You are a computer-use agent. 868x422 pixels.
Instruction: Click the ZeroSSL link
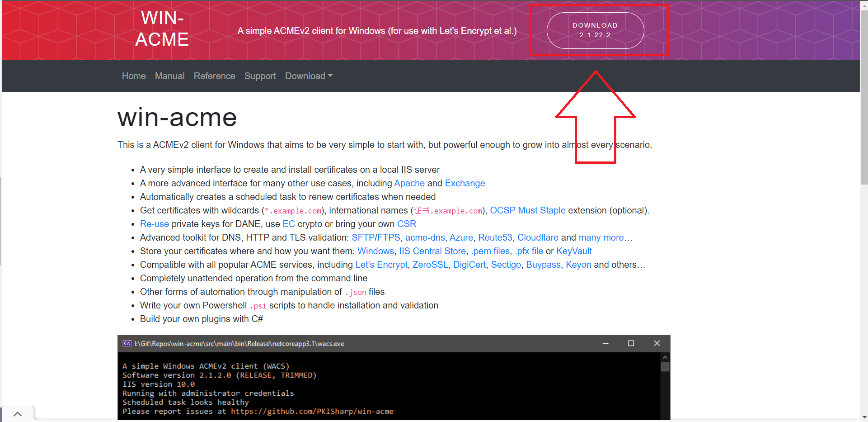[430, 265]
